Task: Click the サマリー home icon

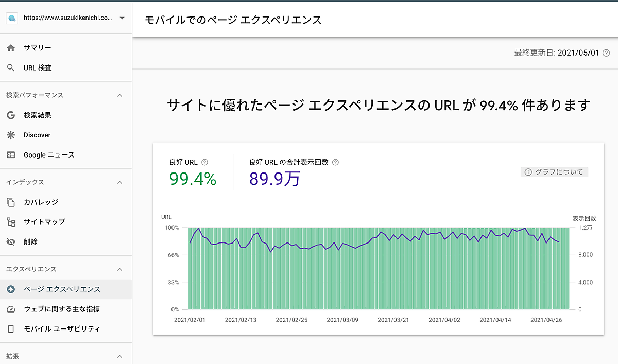Action: pyautogui.click(x=11, y=48)
